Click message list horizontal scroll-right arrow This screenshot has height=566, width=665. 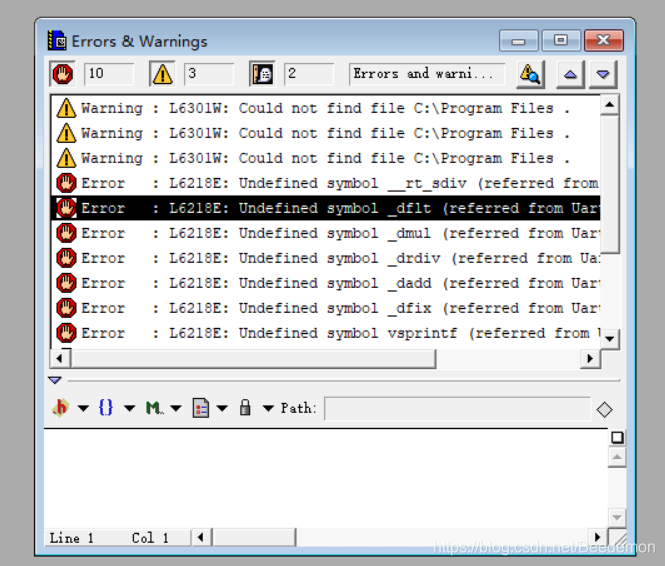[590, 359]
